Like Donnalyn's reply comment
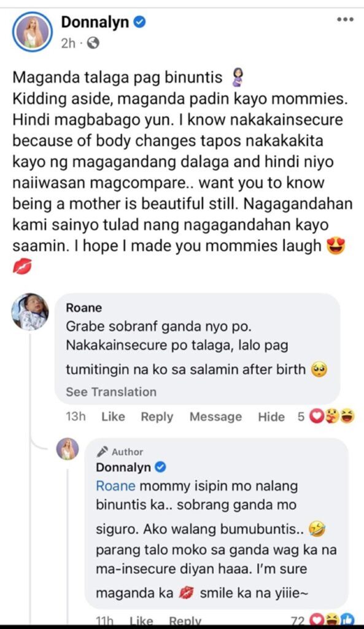Image resolution: width=364 pixels, height=629 pixels. tap(141, 622)
